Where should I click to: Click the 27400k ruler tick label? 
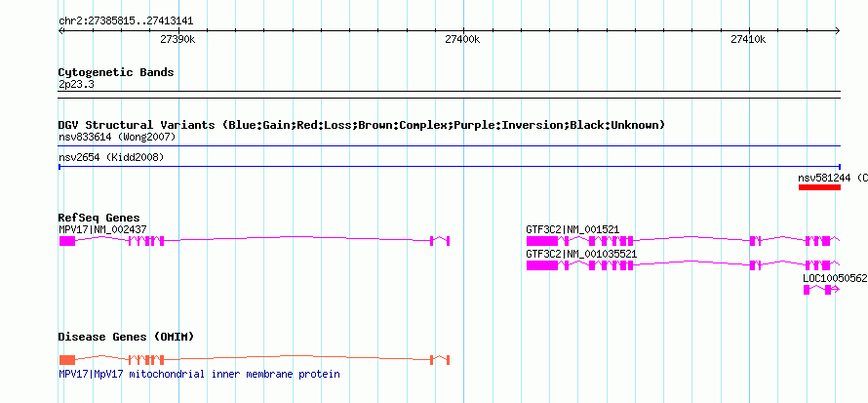pyautogui.click(x=462, y=39)
